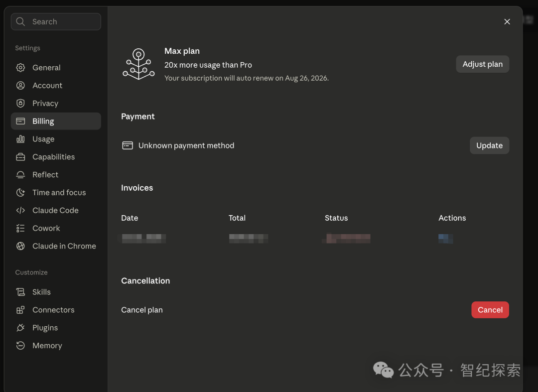This screenshot has width=538, height=392.
Task: Close the settings dialog
Action: click(507, 21)
